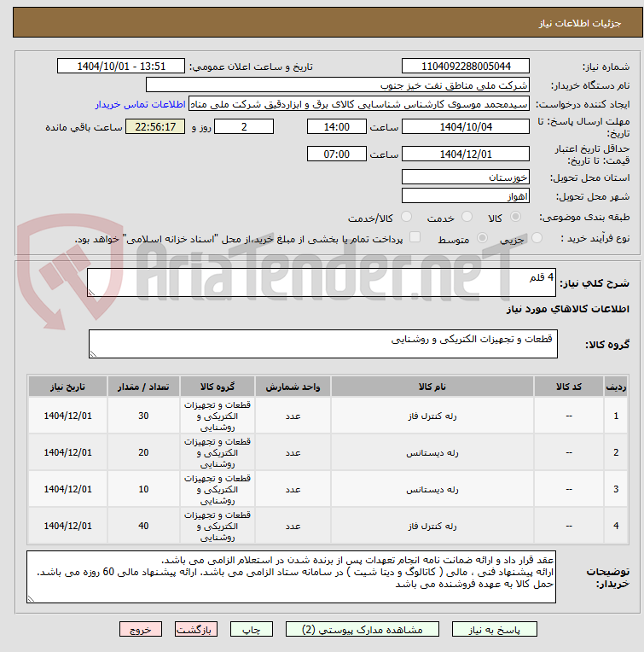Image resolution: width=644 pixels, height=652 pixels.
Task: Click the گروه کالا table column header
Action: point(218,387)
